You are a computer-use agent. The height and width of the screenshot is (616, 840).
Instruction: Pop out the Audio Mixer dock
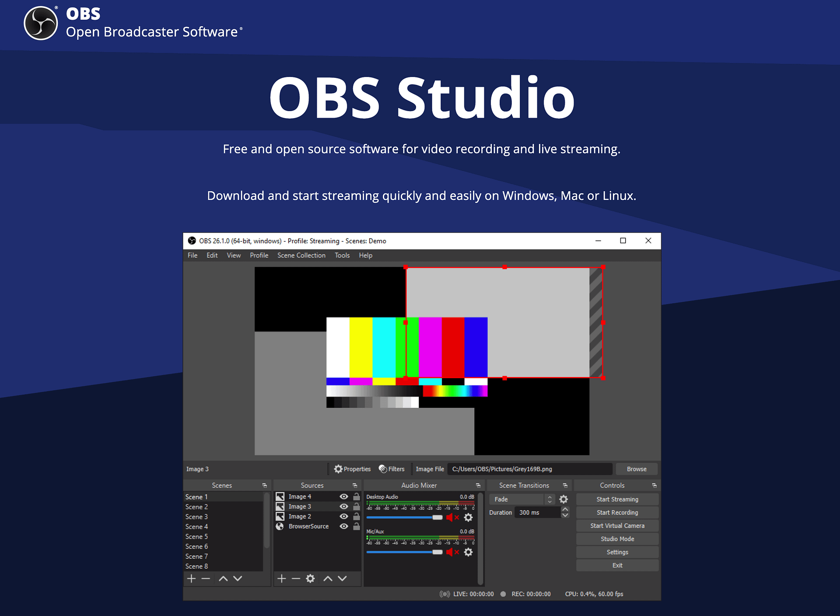[x=478, y=486]
